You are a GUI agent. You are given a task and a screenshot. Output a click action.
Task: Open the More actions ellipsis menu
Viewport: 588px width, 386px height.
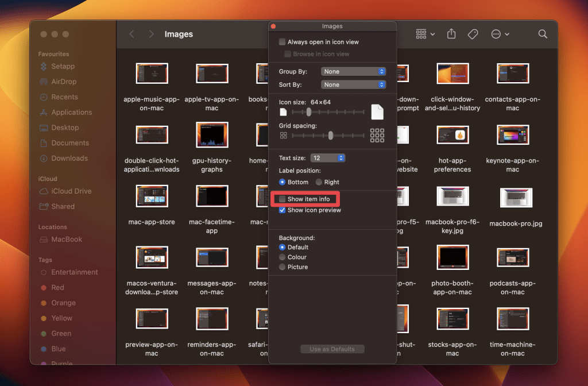click(x=500, y=34)
